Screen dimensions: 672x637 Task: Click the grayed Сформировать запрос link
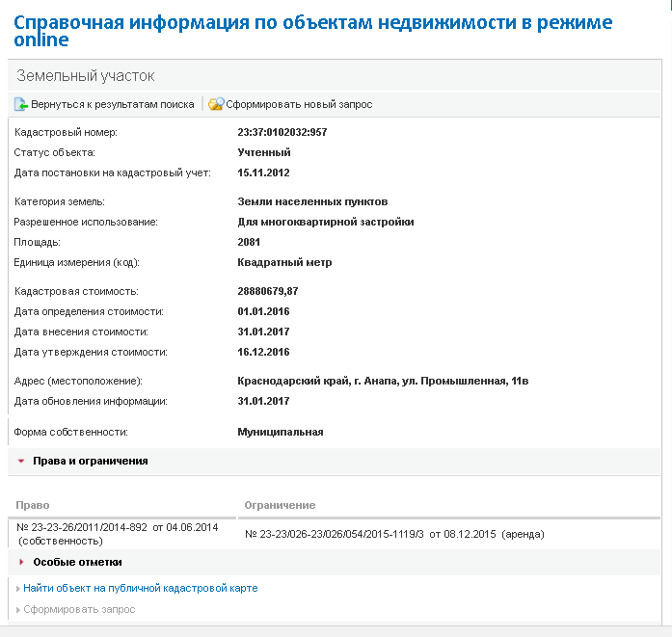coord(79,609)
